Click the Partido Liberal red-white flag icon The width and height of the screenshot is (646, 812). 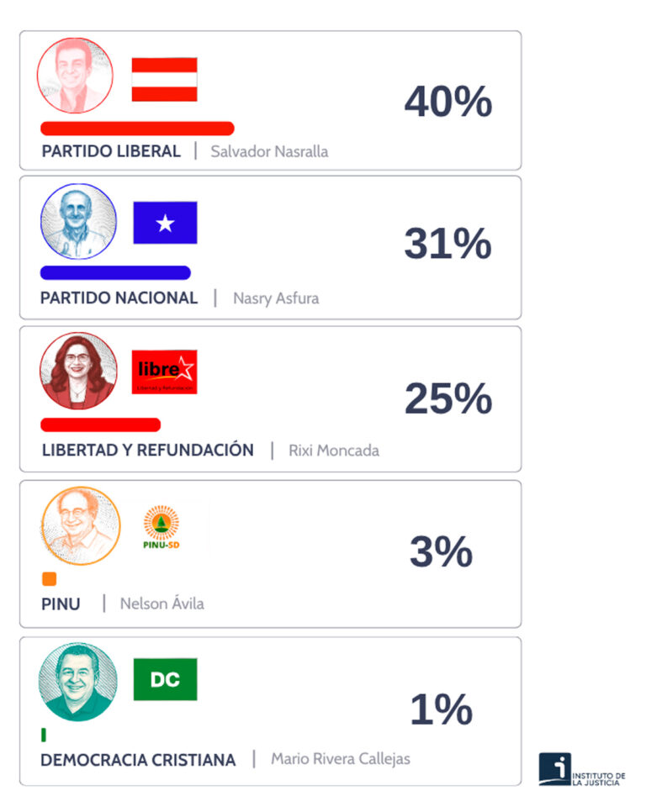(164, 79)
